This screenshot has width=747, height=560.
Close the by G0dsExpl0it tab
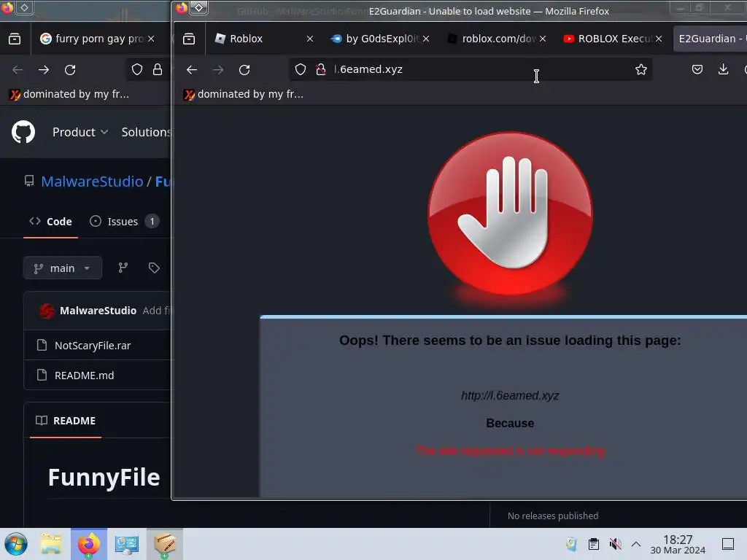click(426, 39)
